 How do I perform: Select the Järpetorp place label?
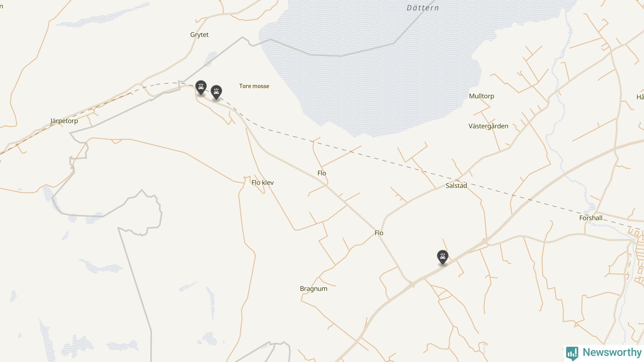(64, 121)
